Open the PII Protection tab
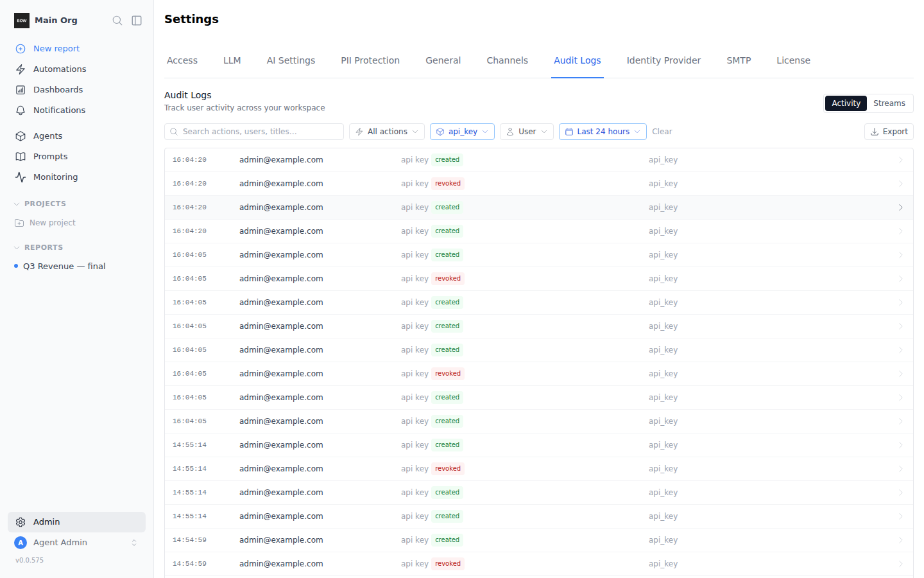The width and height of the screenshot is (924, 578). tap(370, 60)
